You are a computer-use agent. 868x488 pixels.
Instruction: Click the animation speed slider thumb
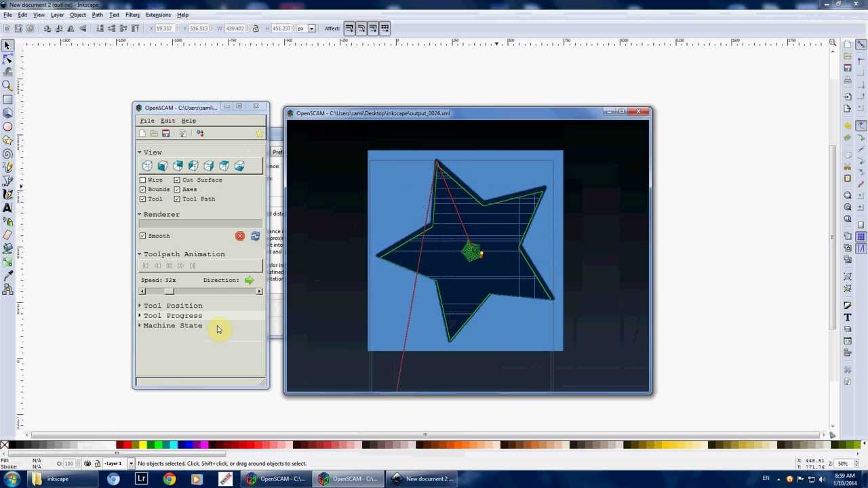tap(168, 291)
